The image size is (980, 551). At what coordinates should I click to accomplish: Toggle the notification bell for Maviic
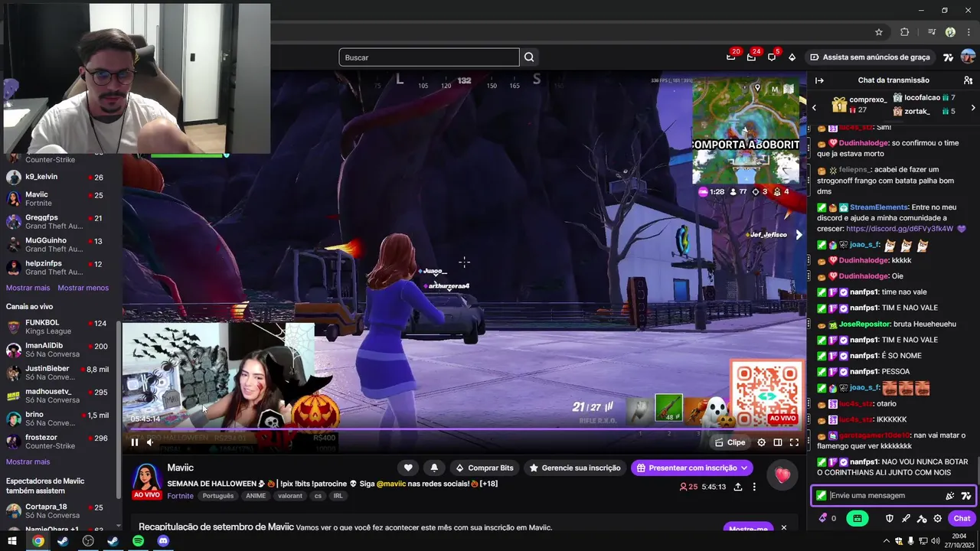[434, 468]
